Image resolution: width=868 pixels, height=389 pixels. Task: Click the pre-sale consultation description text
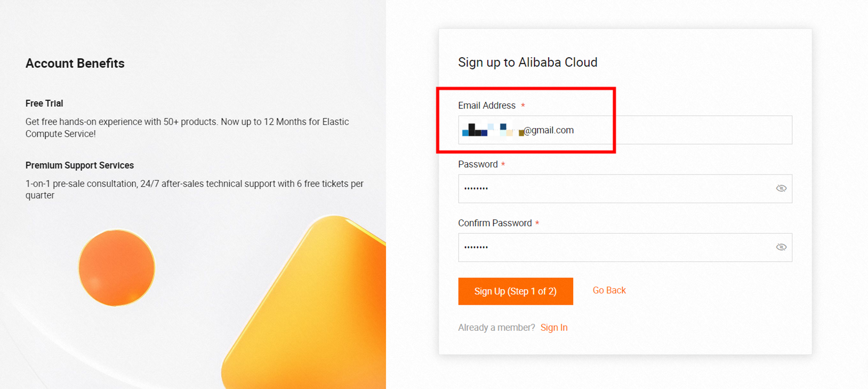click(194, 189)
